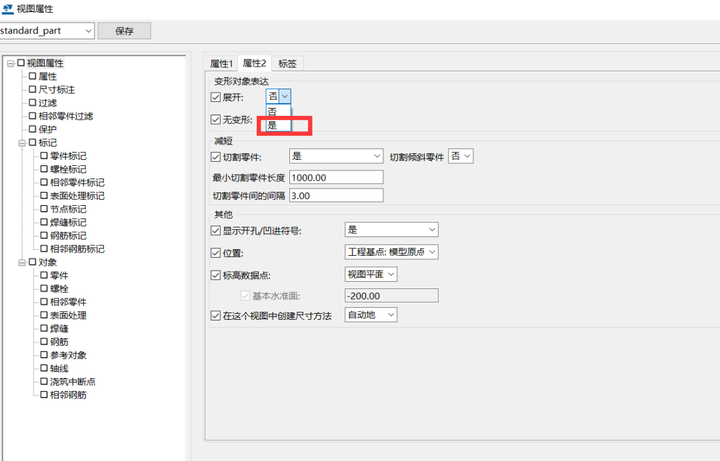Toggle the 显示开孔/凹进符号 checkbox
Image resolution: width=720 pixels, height=461 pixels.
(215, 230)
